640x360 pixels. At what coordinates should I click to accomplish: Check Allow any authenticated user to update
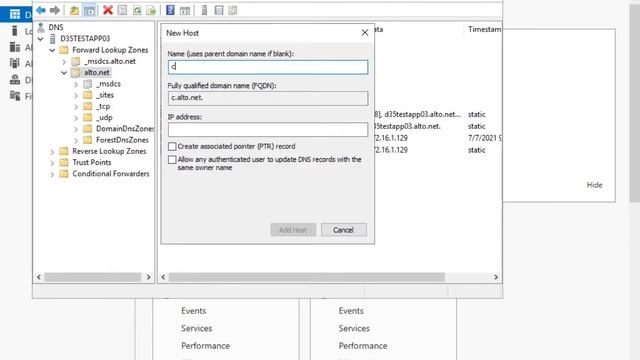point(172,159)
